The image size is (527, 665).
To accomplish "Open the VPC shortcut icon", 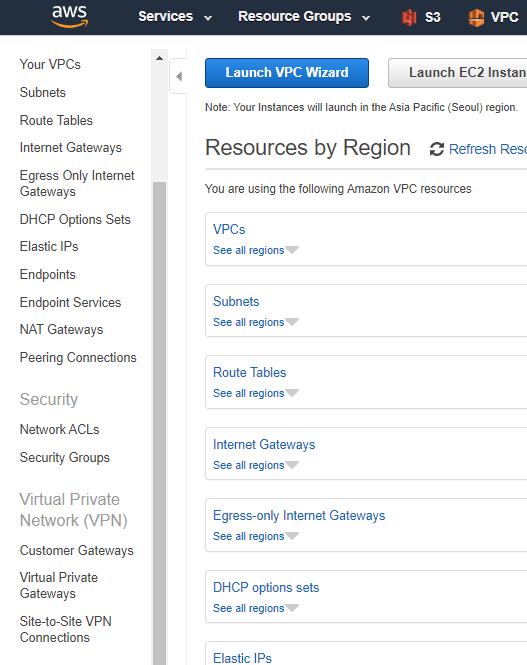I will pos(476,17).
